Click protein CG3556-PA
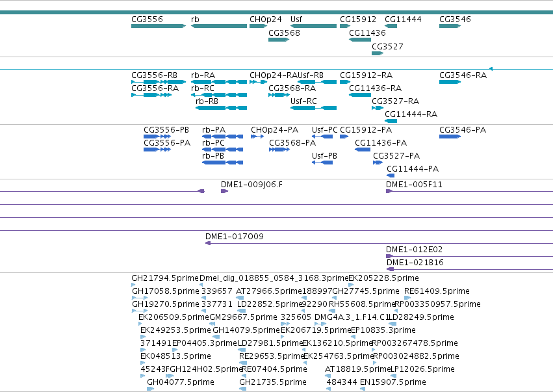The height and width of the screenshot is (392, 553). point(157,150)
